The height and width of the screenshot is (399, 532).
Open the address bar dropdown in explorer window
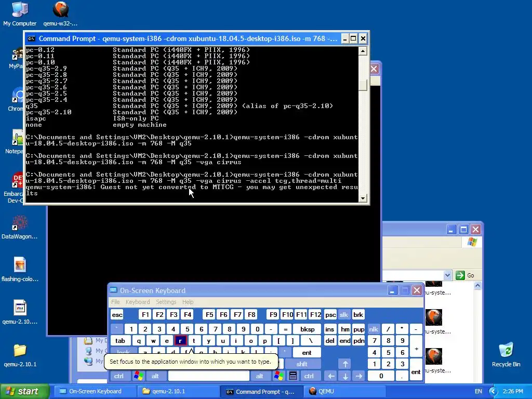point(447,275)
